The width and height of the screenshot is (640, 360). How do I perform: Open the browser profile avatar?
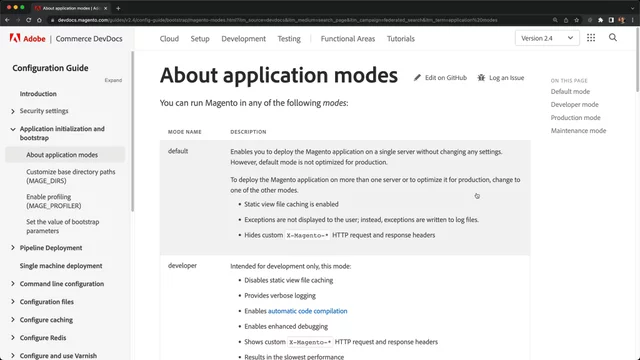coord(622,20)
